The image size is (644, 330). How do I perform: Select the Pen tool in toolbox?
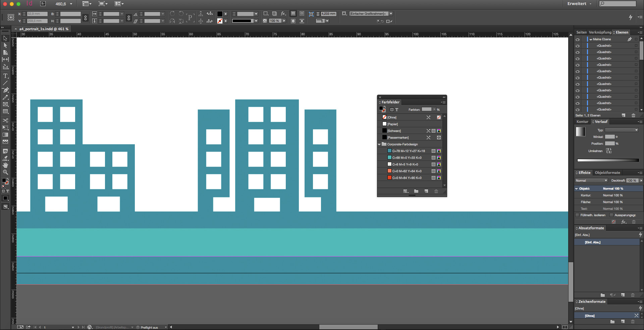coord(5,90)
